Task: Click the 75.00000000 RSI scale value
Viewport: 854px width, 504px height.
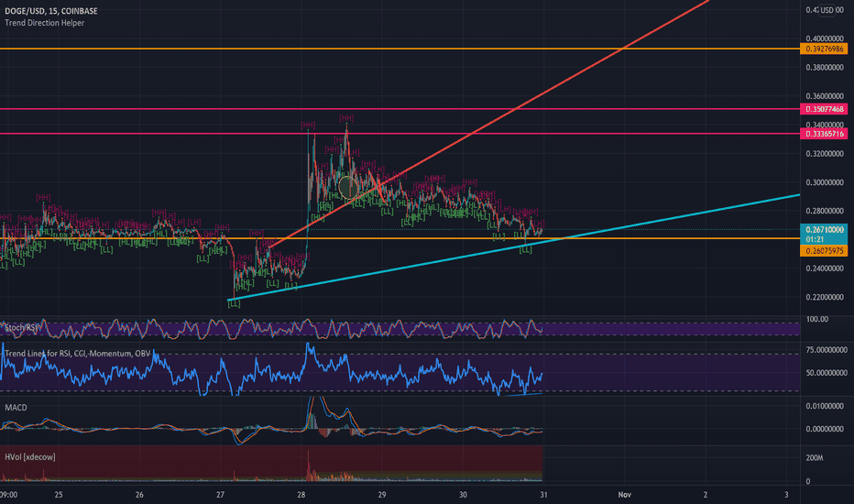Action: (x=827, y=350)
